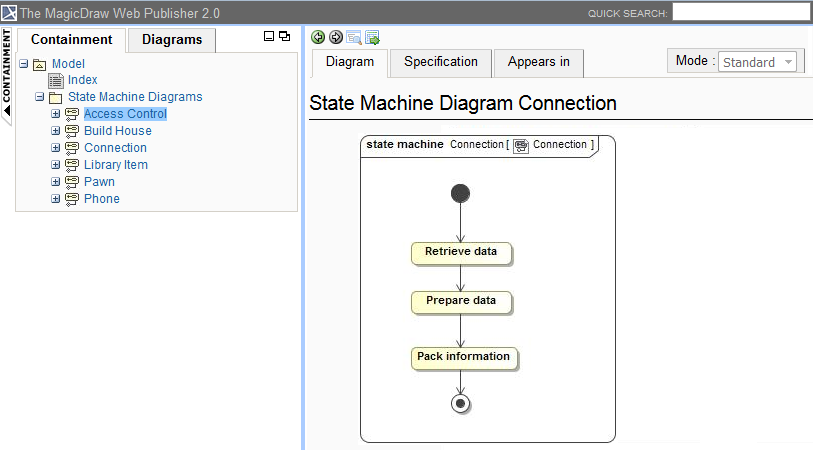This screenshot has height=450, width=813.
Task: Open the Specification tab
Action: [441, 62]
